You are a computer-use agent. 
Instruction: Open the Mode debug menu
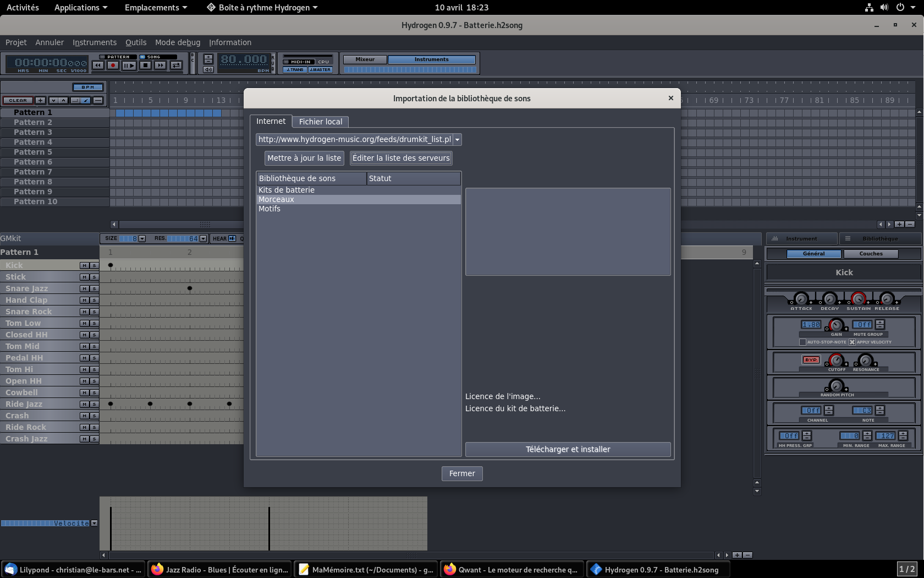tap(178, 42)
